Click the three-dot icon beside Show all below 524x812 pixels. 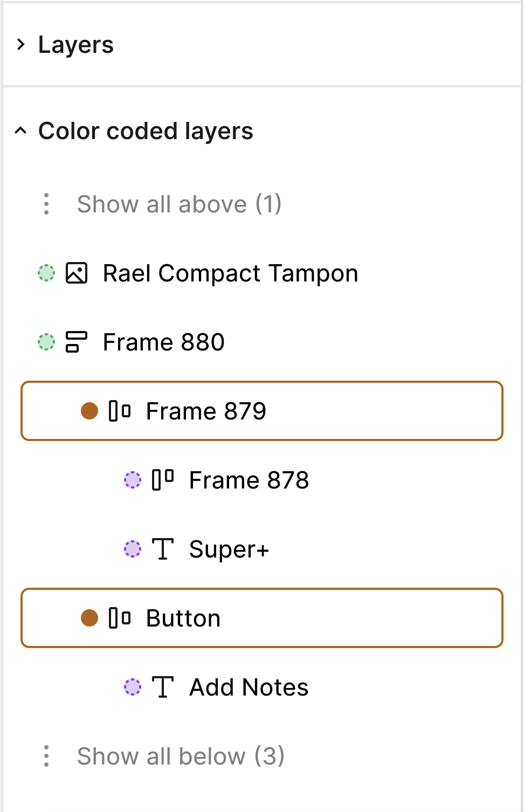click(46, 756)
